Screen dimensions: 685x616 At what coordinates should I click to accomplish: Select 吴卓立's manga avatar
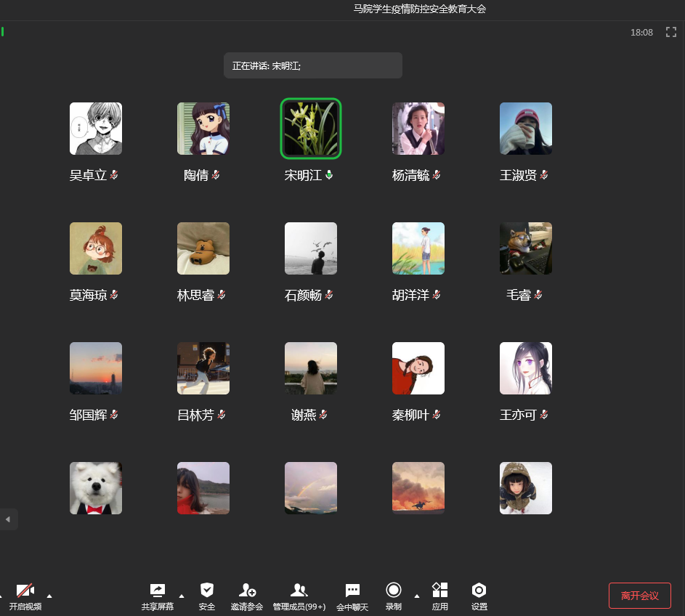(96, 129)
